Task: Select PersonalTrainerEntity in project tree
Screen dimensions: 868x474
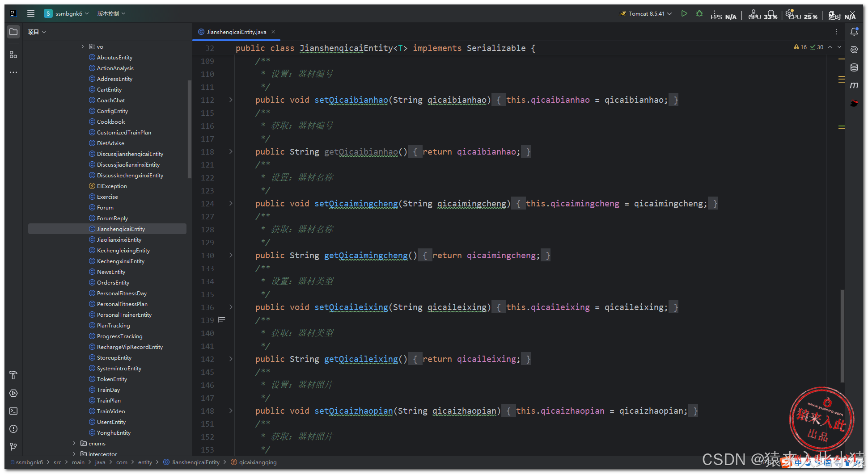Action: click(x=124, y=315)
